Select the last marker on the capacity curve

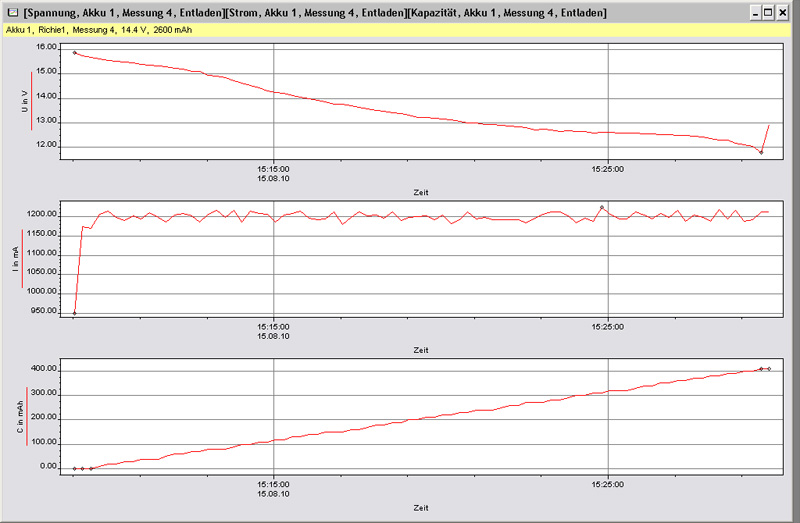tap(769, 369)
